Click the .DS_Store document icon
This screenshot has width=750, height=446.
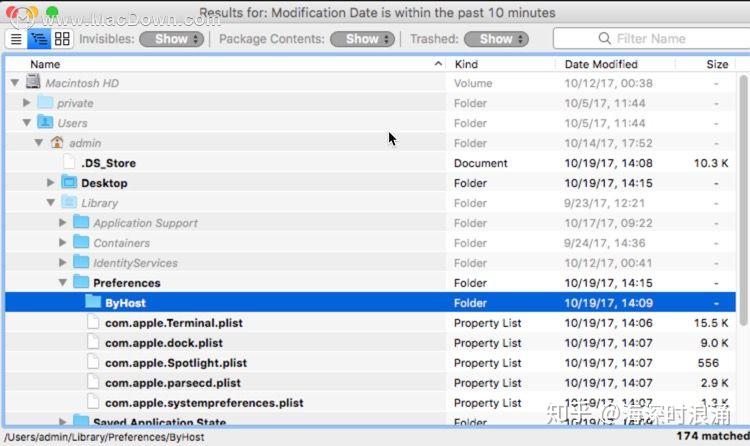pyautogui.click(x=69, y=162)
